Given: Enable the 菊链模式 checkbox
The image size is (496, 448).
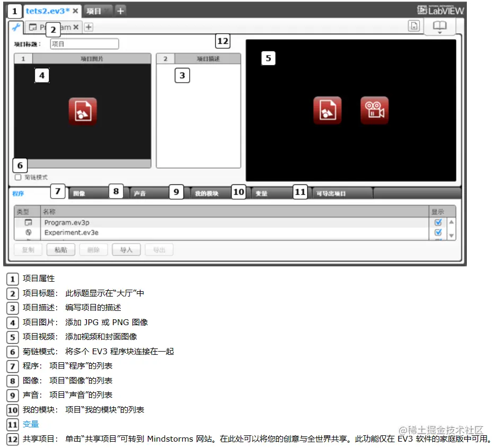Looking at the screenshot, I should click(x=19, y=178).
